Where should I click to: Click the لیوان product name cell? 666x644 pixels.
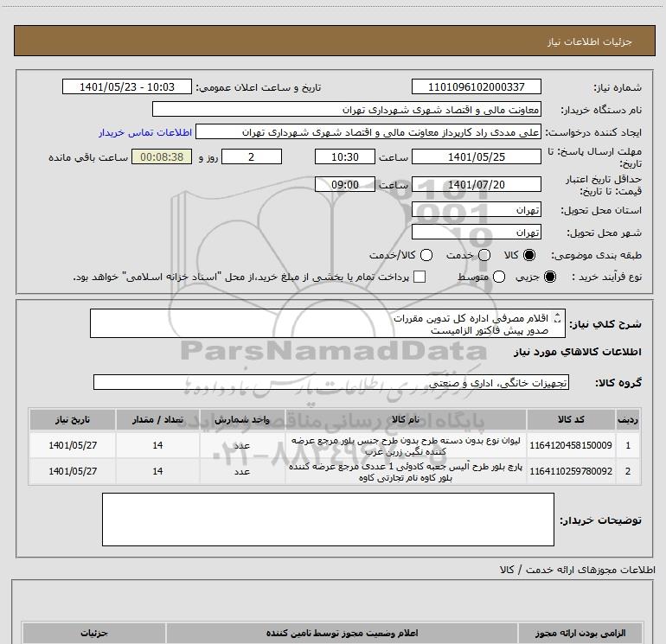(406, 446)
